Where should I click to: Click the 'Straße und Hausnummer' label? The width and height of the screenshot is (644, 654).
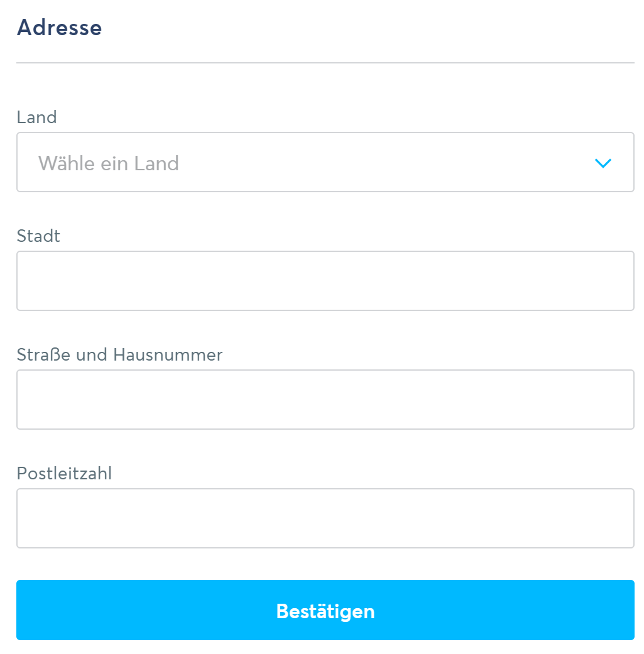coord(119,355)
